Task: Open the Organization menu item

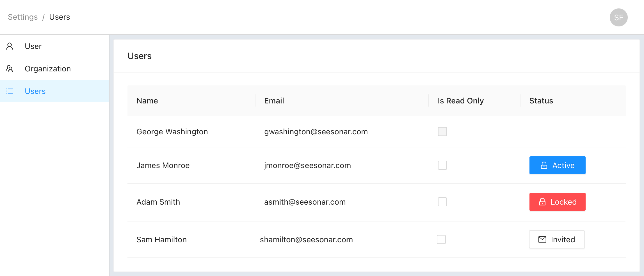Action: pyautogui.click(x=54, y=69)
